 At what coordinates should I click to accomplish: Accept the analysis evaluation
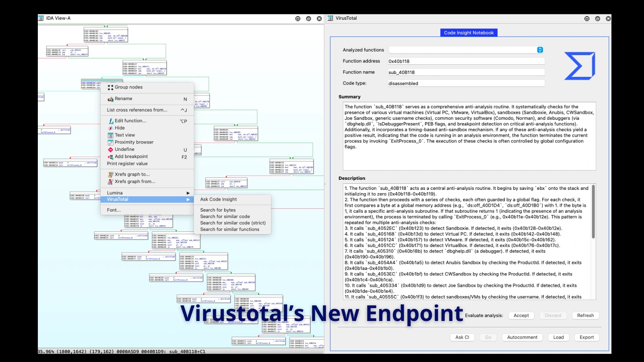pyautogui.click(x=521, y=316)
